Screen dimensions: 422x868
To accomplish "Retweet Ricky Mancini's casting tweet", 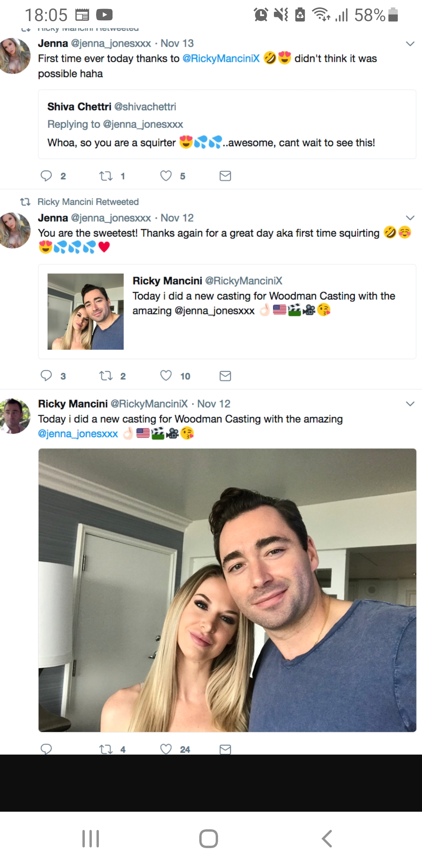I will pos(106,749).
